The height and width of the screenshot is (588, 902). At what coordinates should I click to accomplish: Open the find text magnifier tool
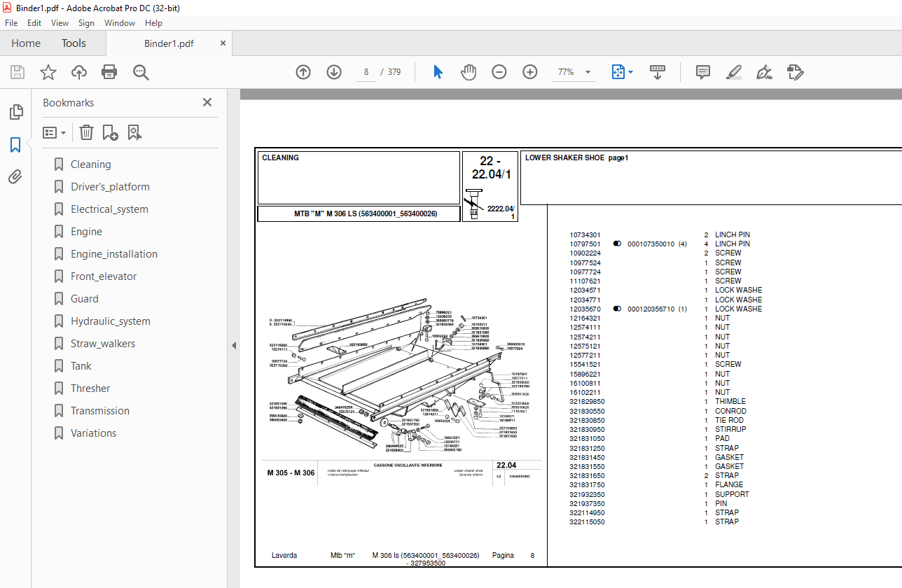coord(141,72)
